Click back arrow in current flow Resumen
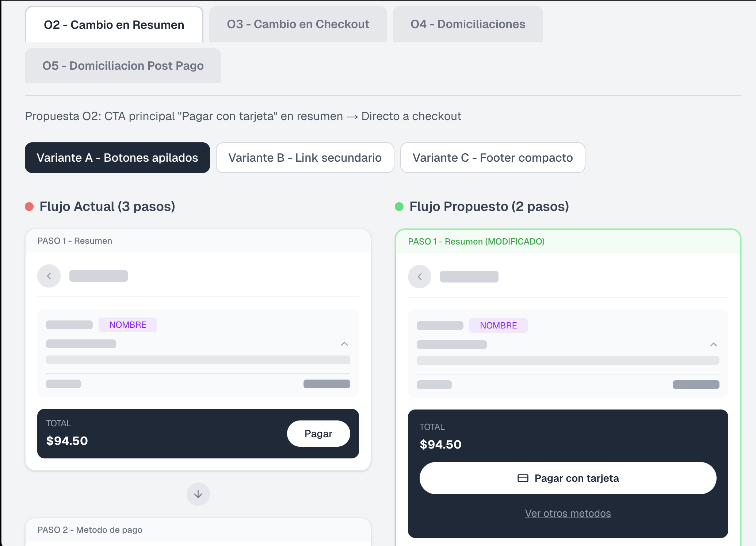Viewport: 756px width, 546px height. 49,276
